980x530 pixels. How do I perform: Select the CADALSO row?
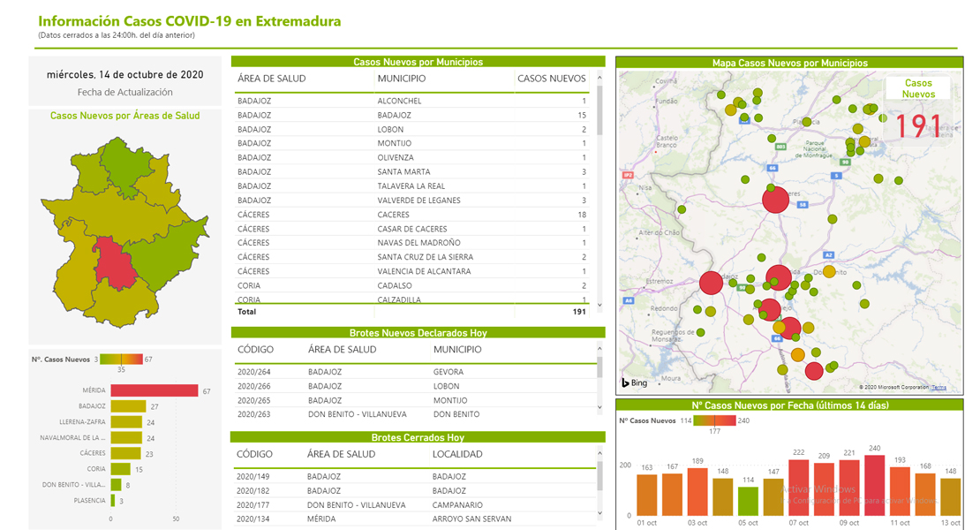coord(412,285)
